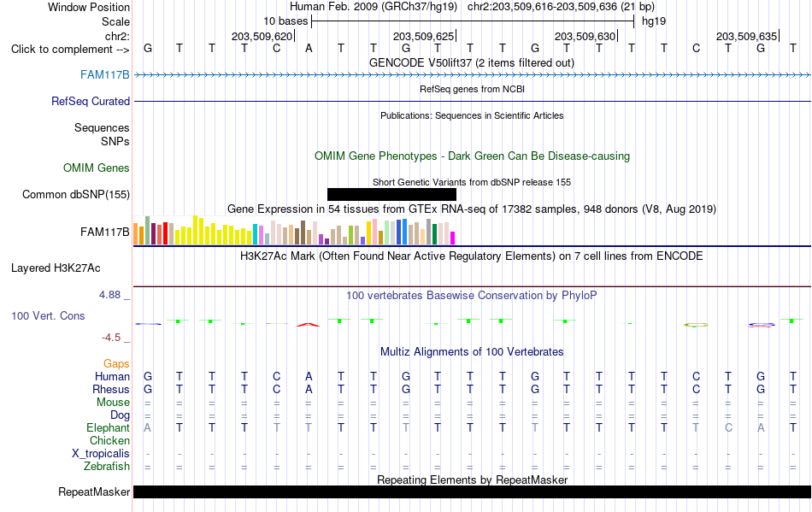Click the 'Repeating Elements by RepeatMasker' title
Viewport: 812px width, 512px height.
tap(472, 480)
